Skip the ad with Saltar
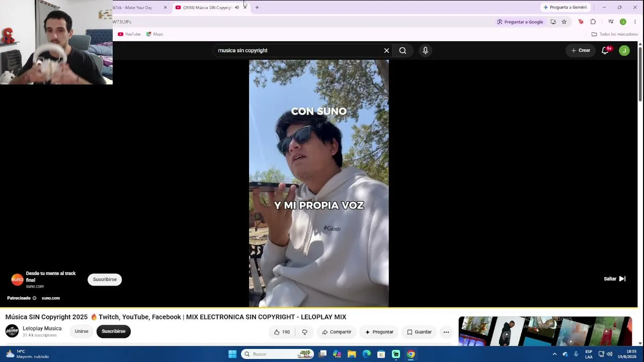The width and height of the screenshot is (644, 362). point(615,279)
